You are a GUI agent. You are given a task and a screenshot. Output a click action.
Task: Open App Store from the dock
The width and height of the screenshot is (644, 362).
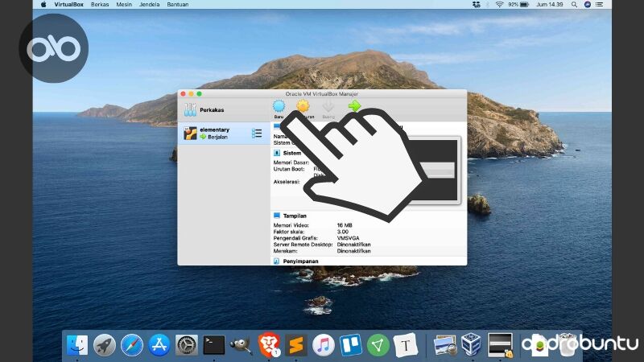pos(159,345)
